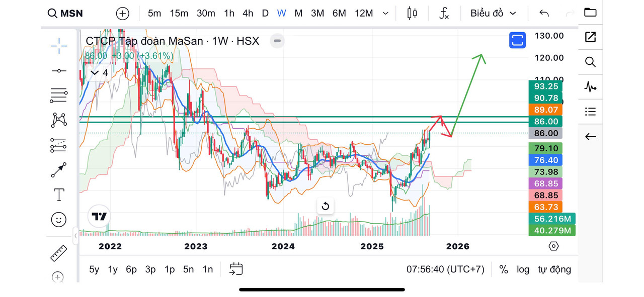644x297 pixels.
Task: Open candlestick chart type selector
Action: (x=412, y=13)
